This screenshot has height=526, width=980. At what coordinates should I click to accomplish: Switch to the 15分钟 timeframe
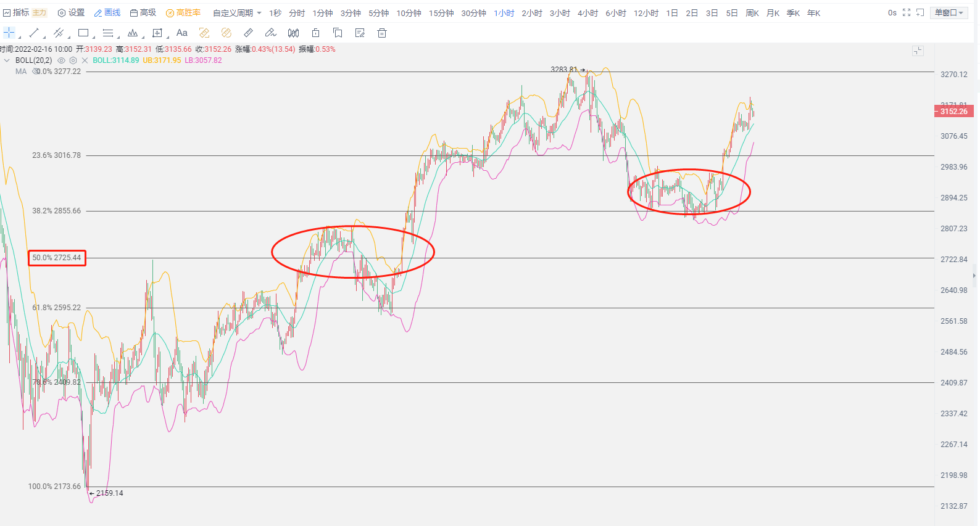tap(441, 13)
